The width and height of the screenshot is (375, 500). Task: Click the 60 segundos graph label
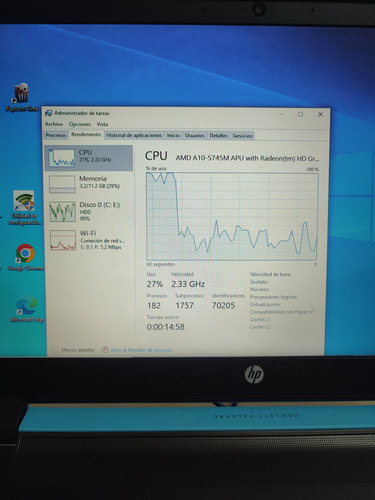(161, 264)
